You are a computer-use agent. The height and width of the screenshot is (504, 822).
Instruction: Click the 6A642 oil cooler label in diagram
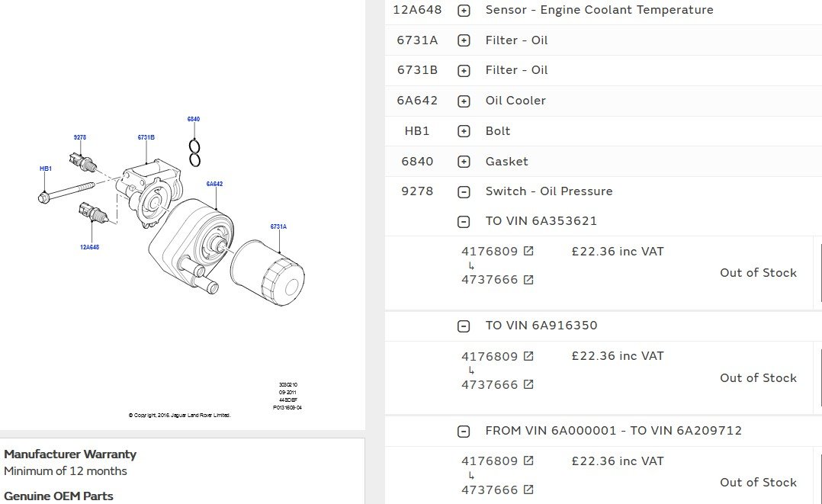click(x=214, y=184)
